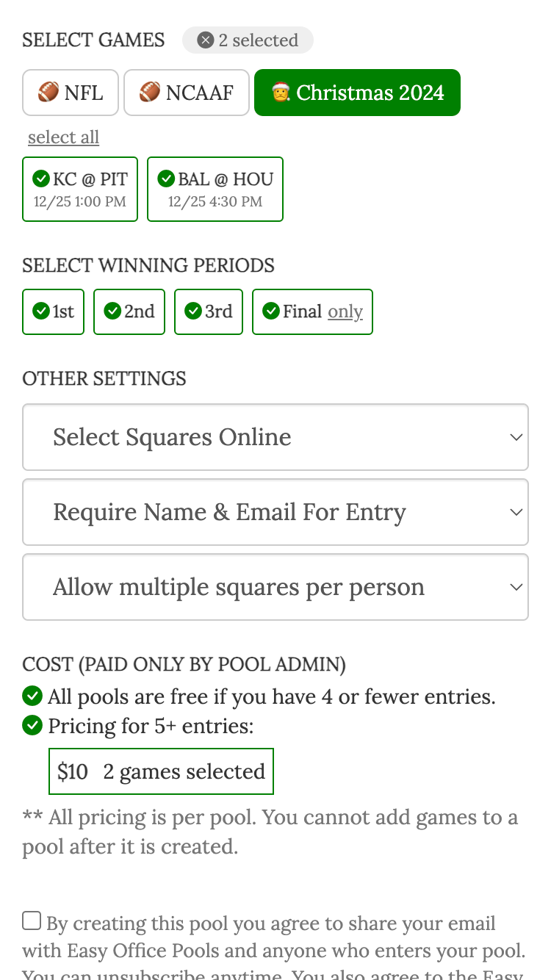This screenshot has width=551, height=980.
Task: Click the Santa icon on Christmas 2024
Action: [281, 93]
